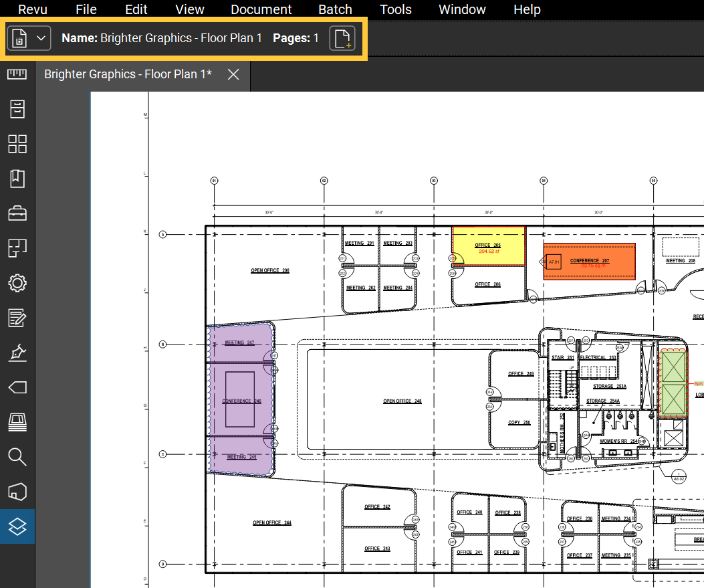Open the File Access panel icon
Image resolution: width=704 pixels, height=588 pixels.
pyautogui.click(x=17, y=109)
